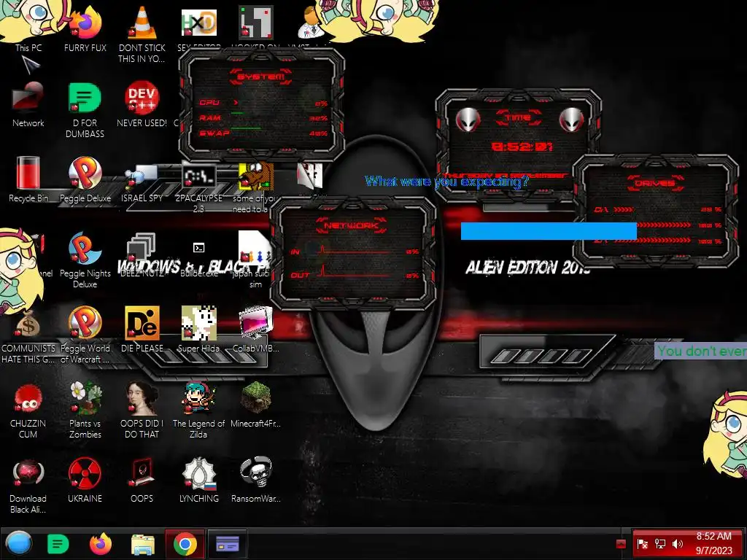Launch the Super Hilda game icon

pyautogui.click(x=199, y=330)
